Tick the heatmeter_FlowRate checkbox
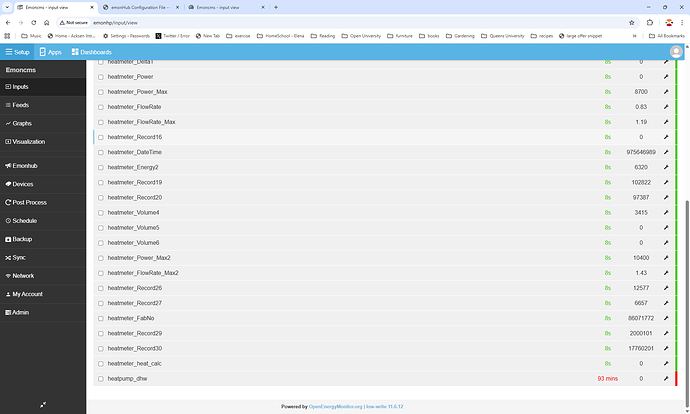 pos(100,107)
